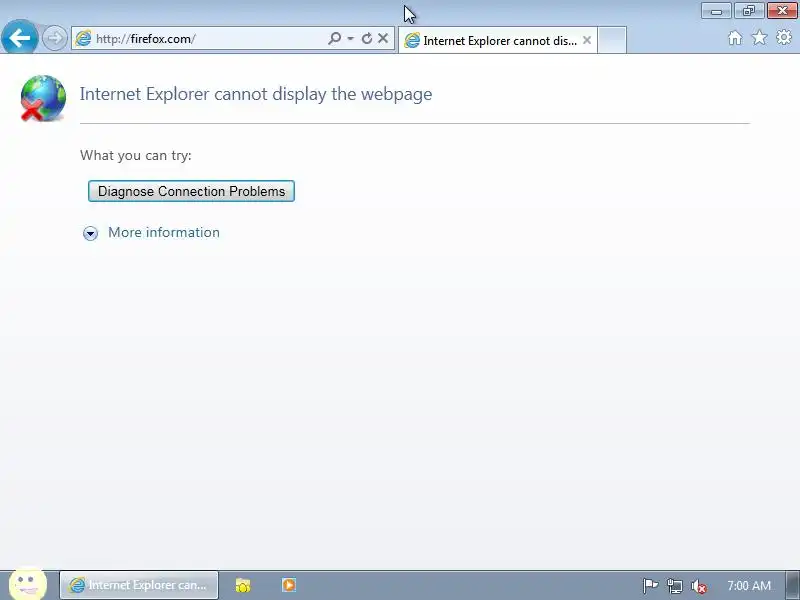Click the More information link text

[x=164, y=233]
